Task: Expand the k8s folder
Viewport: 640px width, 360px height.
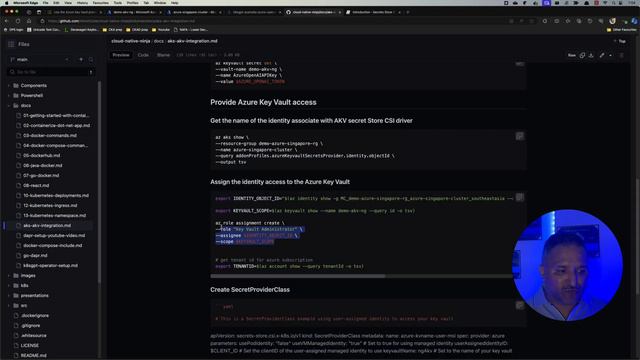Action: [24, 286]
